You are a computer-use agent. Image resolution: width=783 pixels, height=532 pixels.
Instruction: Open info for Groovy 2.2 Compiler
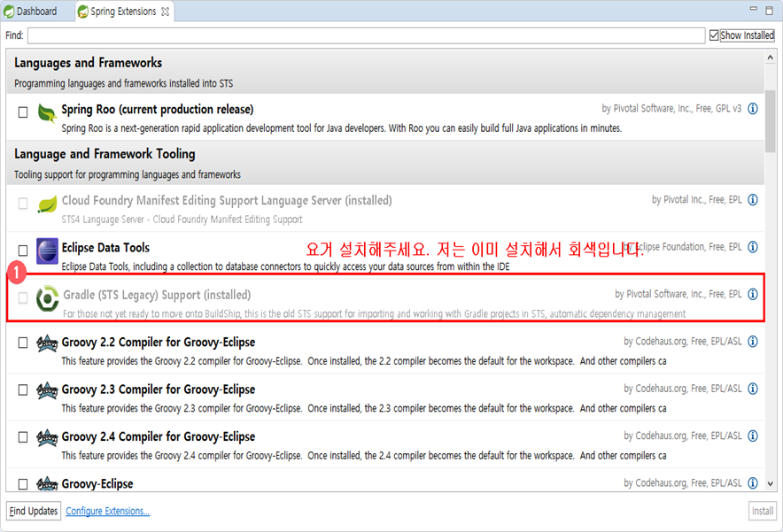coord(753,342)
